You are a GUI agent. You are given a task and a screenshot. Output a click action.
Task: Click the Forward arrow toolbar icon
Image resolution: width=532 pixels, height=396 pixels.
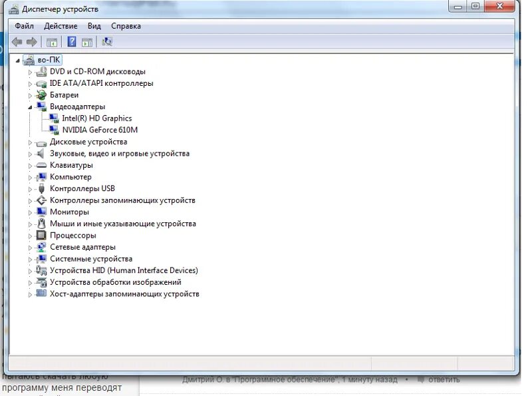(31, 42)
